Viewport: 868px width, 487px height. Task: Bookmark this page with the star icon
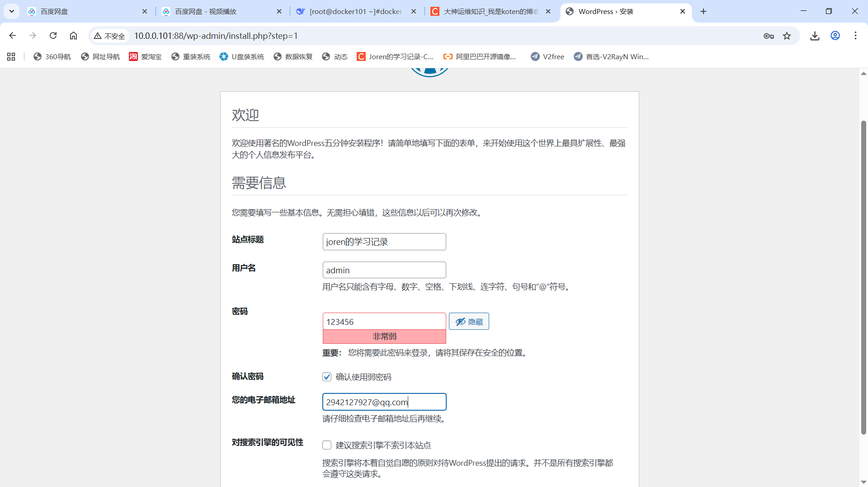pyautogui.click(x=787, y=36)
